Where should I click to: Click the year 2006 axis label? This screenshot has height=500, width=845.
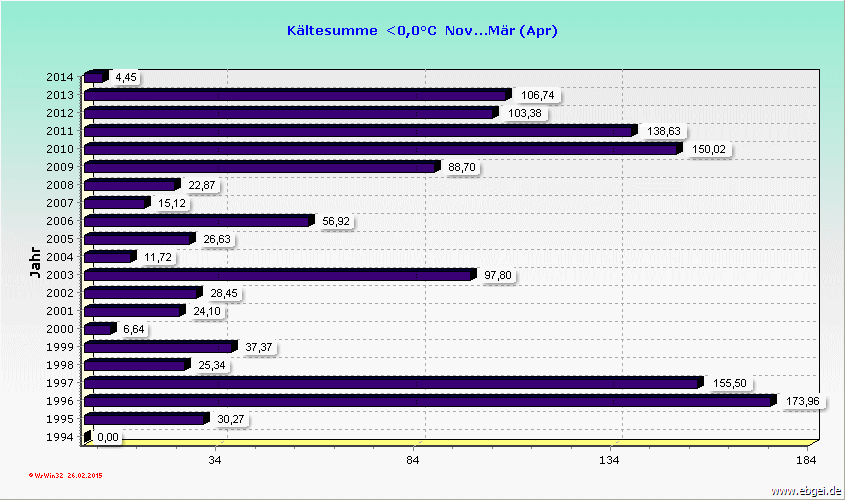[59, 221]
